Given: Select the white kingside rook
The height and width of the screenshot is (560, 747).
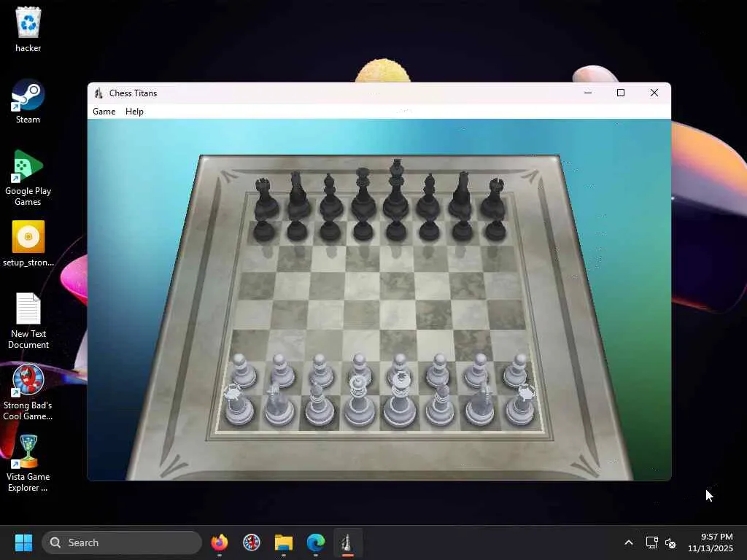Looking at the screenshot, I should 520,405.
